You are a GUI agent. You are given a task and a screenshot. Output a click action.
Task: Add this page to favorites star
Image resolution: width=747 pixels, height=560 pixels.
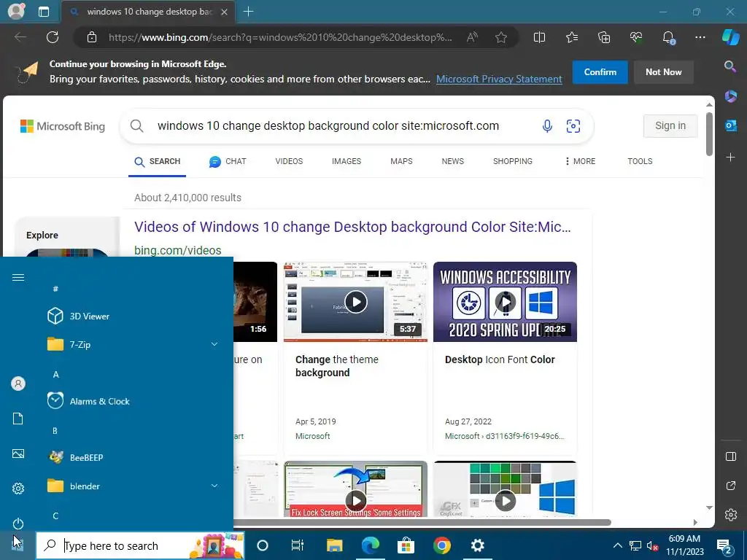pos(500,37)
